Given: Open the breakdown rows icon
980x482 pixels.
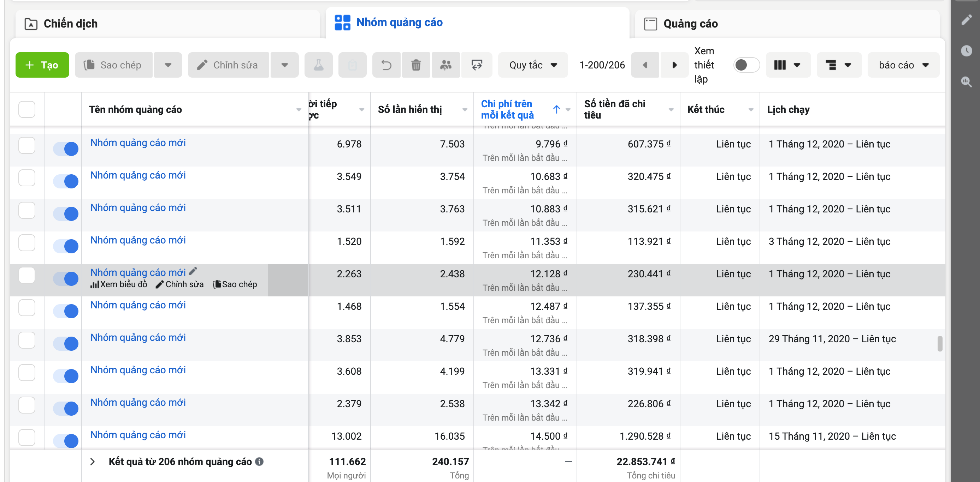Looking at the screenshot, I should pyautogui.click(x=839, y=65).
